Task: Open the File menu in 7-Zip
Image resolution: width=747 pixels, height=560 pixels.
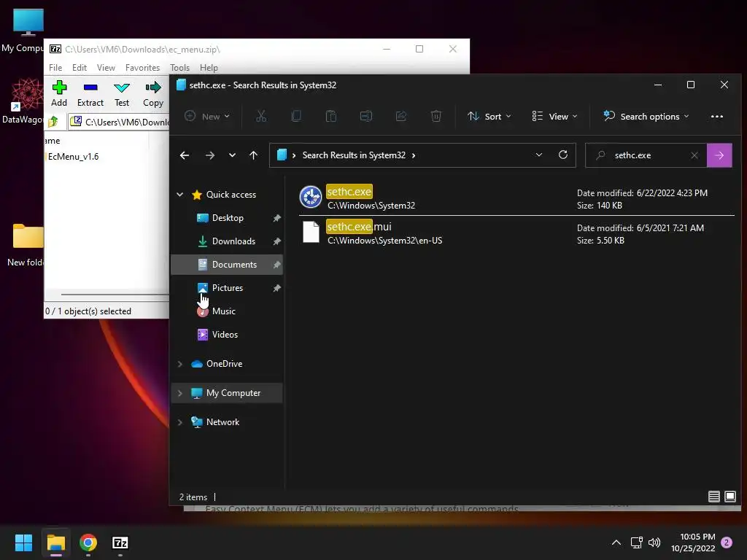Action: tap(55, 68)
